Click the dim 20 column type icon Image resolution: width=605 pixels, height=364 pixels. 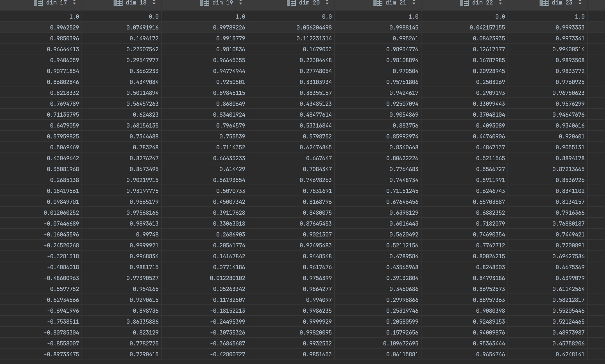(x=291, y=3)
